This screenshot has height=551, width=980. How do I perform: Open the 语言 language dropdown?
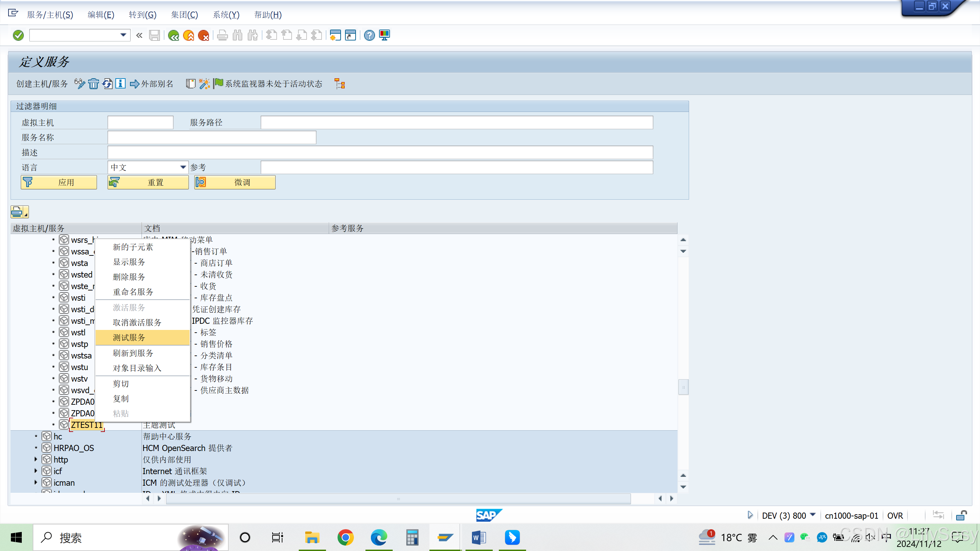pos(183,167)
